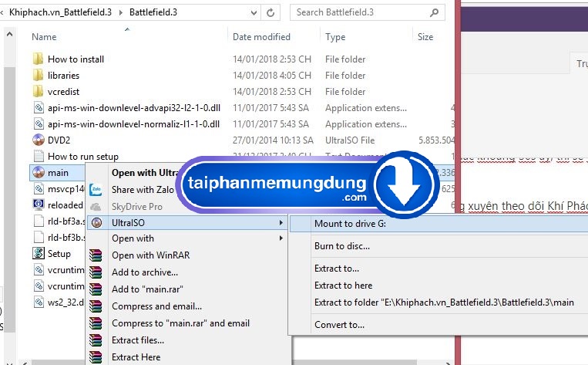Expand the Open with submenu arrow
588x365 pixels.
[x=281, y=238]
